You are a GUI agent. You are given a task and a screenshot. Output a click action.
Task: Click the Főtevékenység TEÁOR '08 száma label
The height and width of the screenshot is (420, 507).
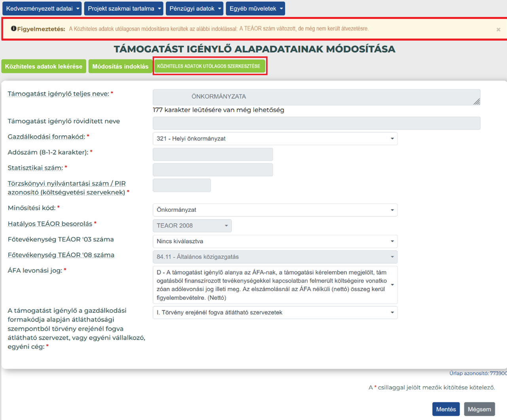[61, 255]
